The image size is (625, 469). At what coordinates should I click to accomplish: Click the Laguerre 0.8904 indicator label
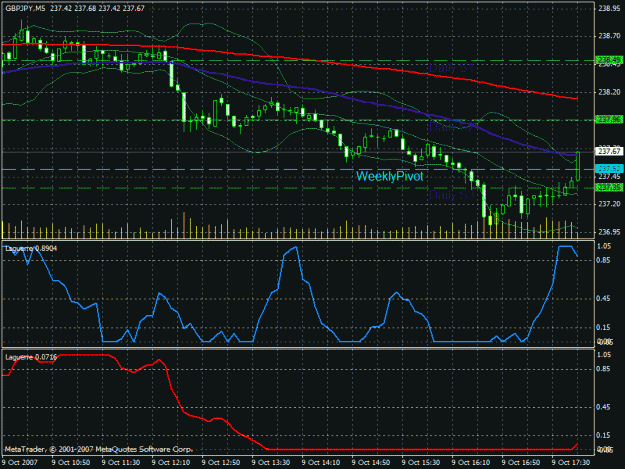[x=31, y=249]
